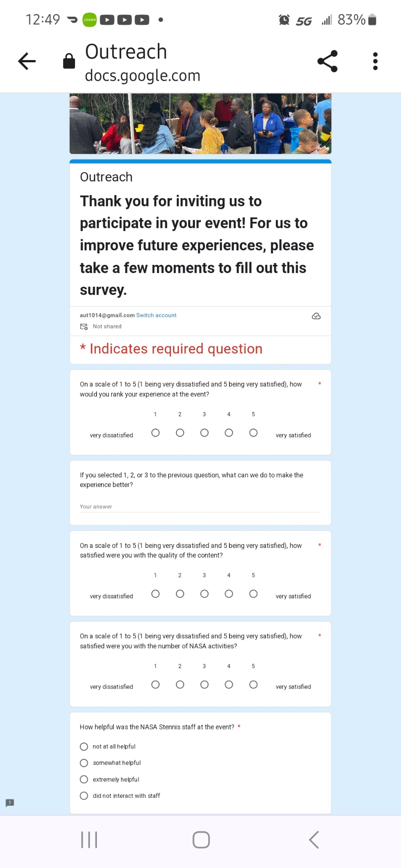Select 'somewhat helpful' option
This screenshot has height=868, width=401.
point(84,763)
